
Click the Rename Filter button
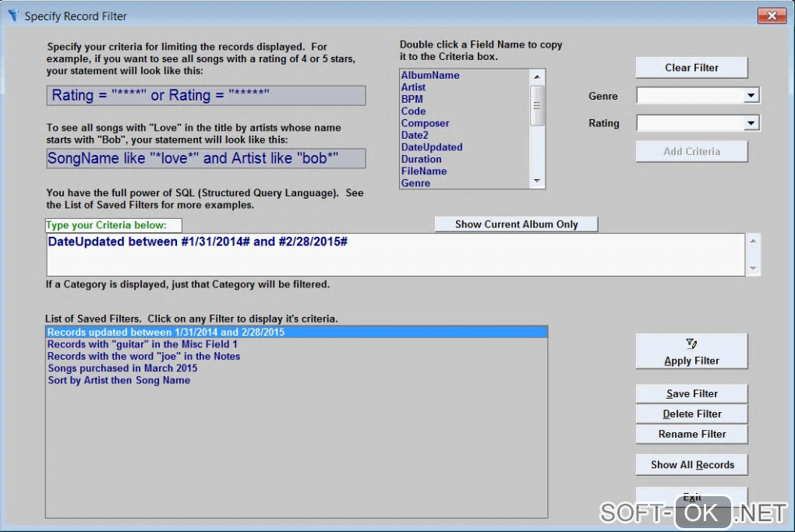[691, 434]
